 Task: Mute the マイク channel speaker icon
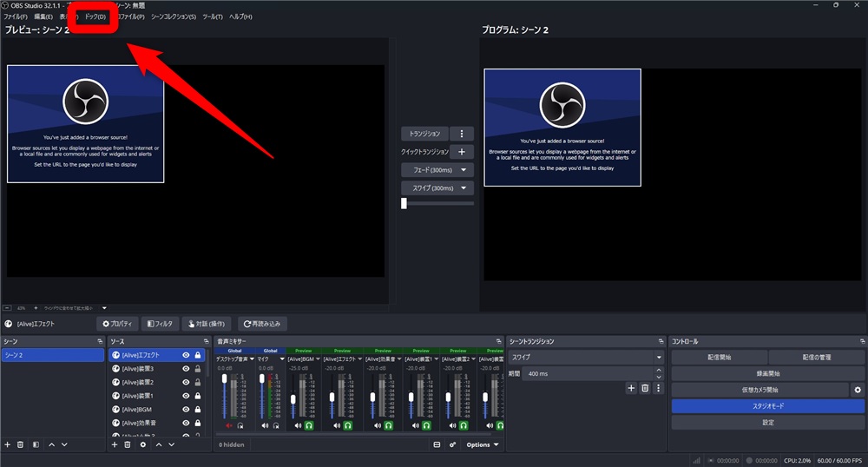click(265, 425)
